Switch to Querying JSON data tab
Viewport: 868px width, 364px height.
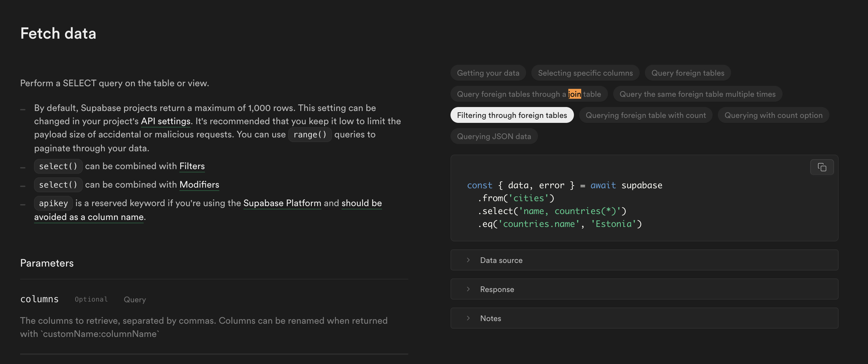(x=494, y=136)
